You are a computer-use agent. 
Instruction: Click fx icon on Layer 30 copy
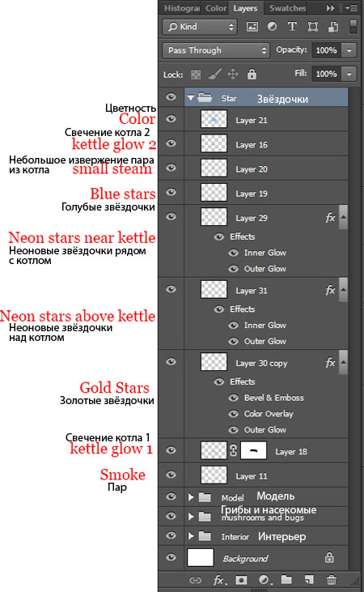point(330,363)
